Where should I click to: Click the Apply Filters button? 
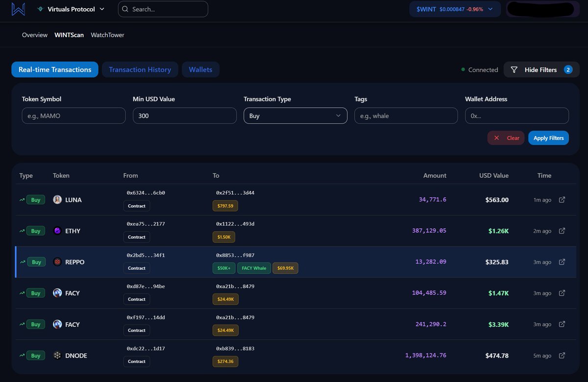click(x=549, y=138)
